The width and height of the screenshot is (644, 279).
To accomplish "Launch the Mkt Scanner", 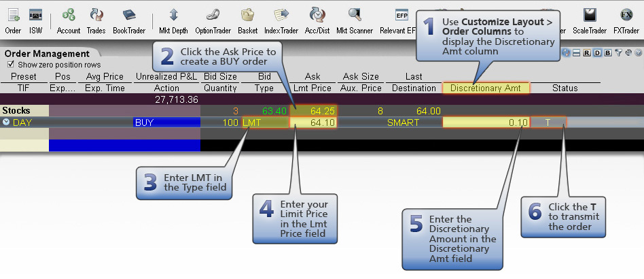I will pyautogui.click(x=355, y=19).
